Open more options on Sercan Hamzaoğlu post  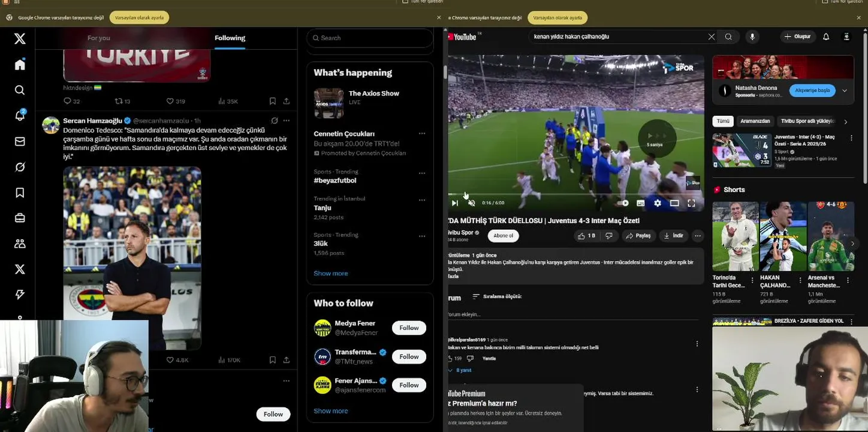coord(287,121)
